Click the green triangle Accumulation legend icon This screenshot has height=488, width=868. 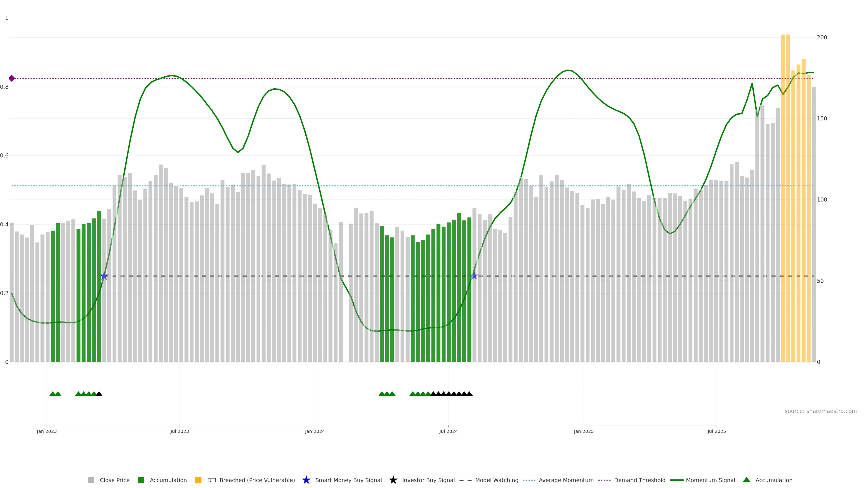pyautogui.click(x=746, y=480)
